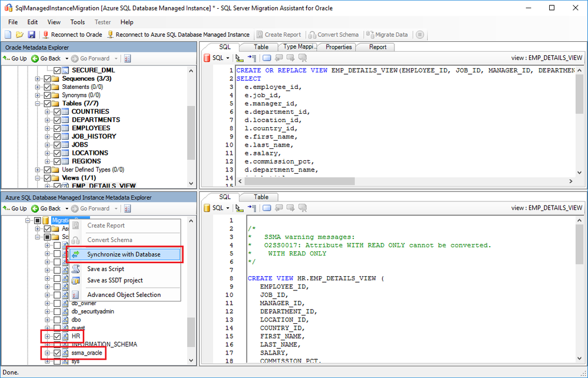Image resolution: width=588 pixels, height=378 pixels.
Task: Go Up in the Azure SQL Metadata Explorer
Action: click(x=15, y=208)
